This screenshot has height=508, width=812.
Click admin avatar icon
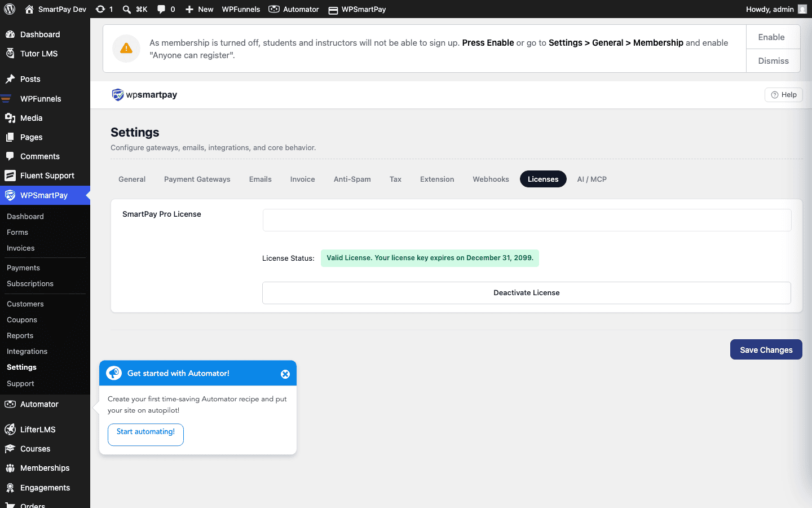tap(802, 9)
